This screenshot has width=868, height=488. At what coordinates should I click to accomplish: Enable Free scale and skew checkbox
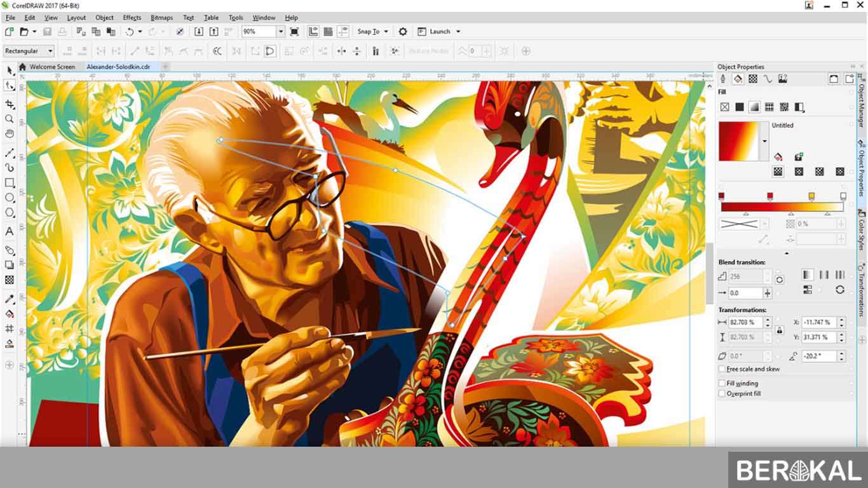coord(722,369)
